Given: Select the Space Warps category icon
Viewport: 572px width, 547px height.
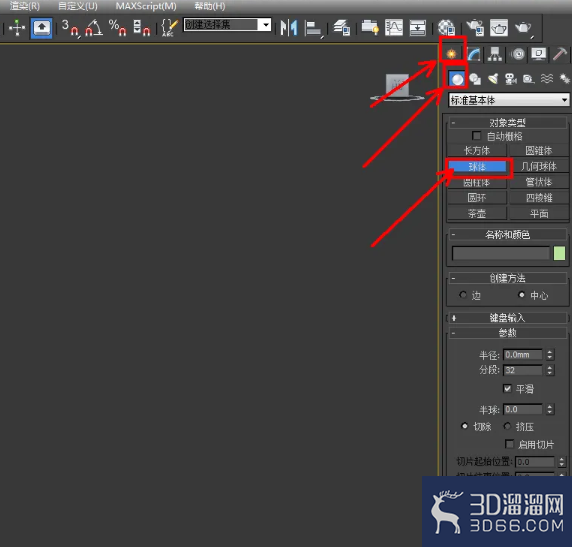Looking at the screenshot, I should (546, 79).
